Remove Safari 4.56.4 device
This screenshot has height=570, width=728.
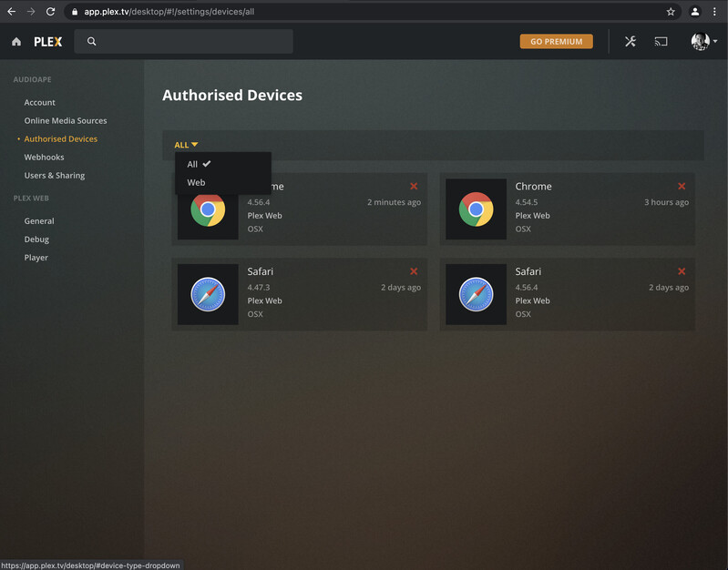coord(682,271)
